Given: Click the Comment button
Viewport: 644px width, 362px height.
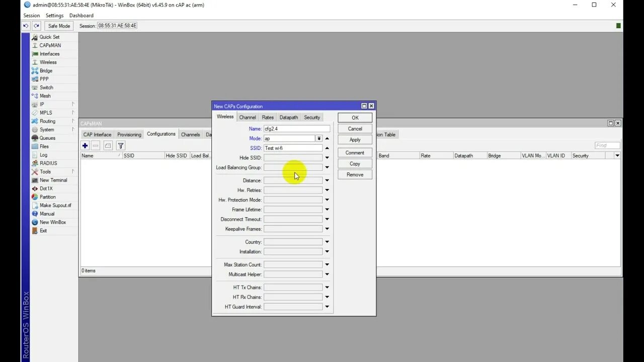Looking at the screenshot, I should (355, 153).
